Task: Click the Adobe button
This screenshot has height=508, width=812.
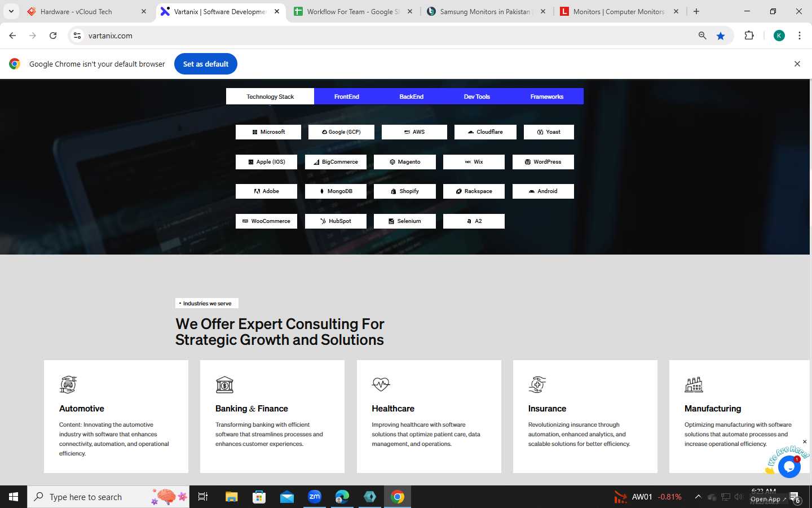Action: pyautogui.click(x=267, y=191)
